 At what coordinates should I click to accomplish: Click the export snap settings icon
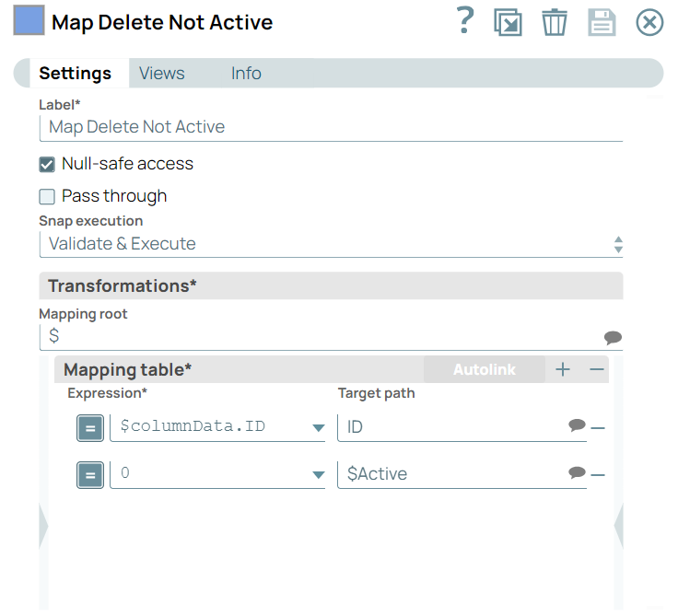coord(508,22)
